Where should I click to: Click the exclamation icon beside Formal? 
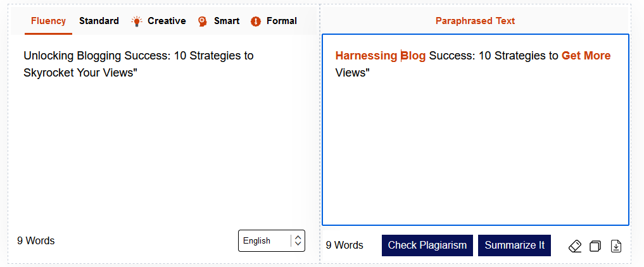click(x=256, y=21)
